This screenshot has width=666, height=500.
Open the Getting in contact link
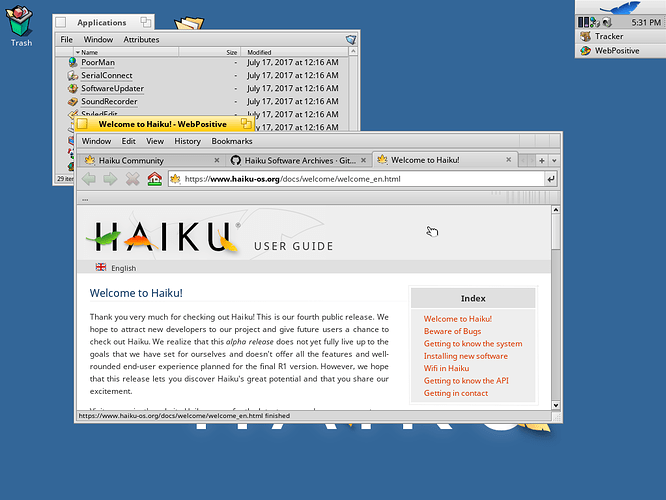pyautogui.click(x=456, y=393)
